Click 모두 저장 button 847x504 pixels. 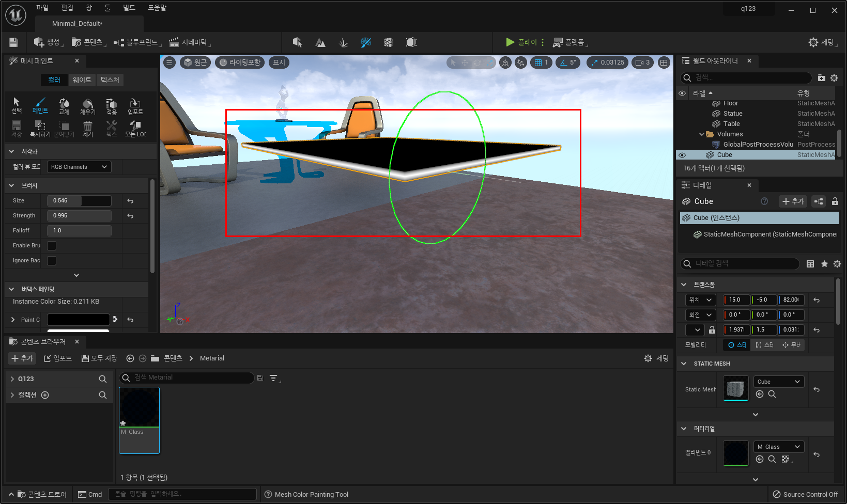[x=99, y=358]
